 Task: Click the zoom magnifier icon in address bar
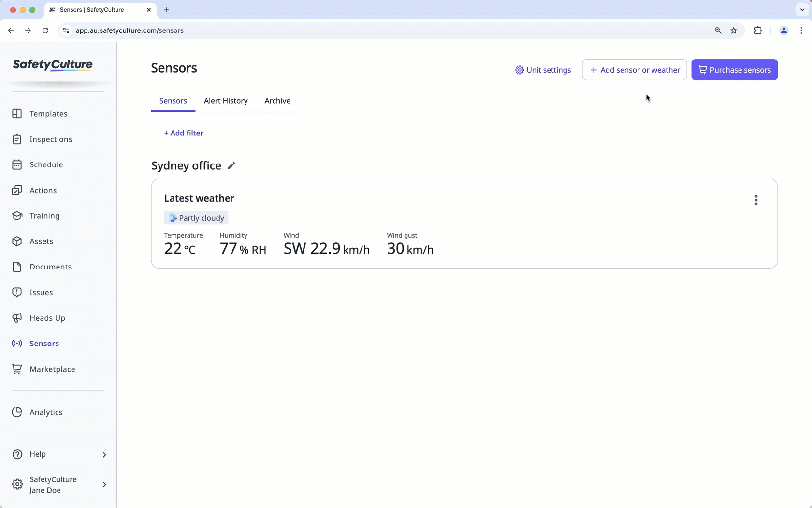[718, 30]
